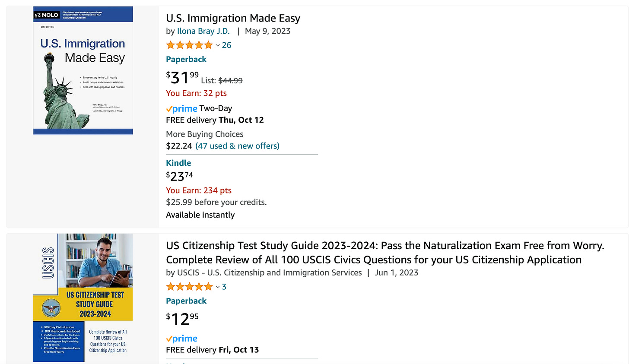Click the Prime Two-Day logo
Screen dimensions: 629x364
tap(181, 108)
